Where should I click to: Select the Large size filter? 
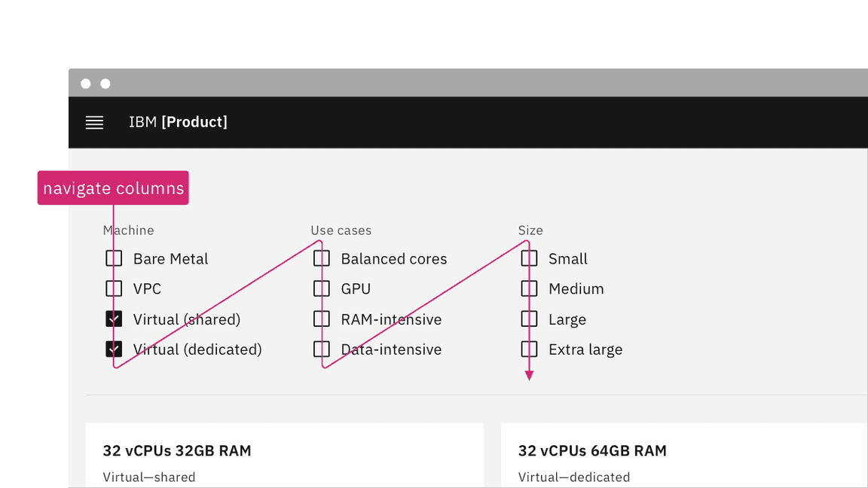tap(528, 319)
